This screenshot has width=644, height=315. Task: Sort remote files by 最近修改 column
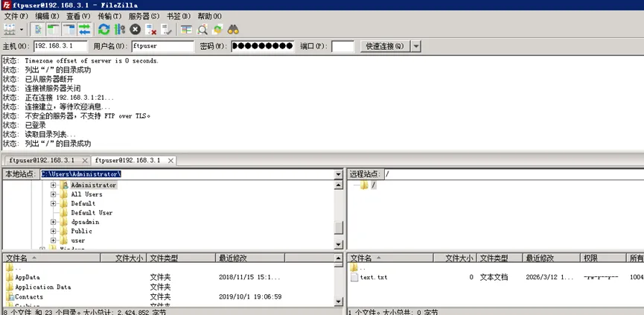pos(551,258)
